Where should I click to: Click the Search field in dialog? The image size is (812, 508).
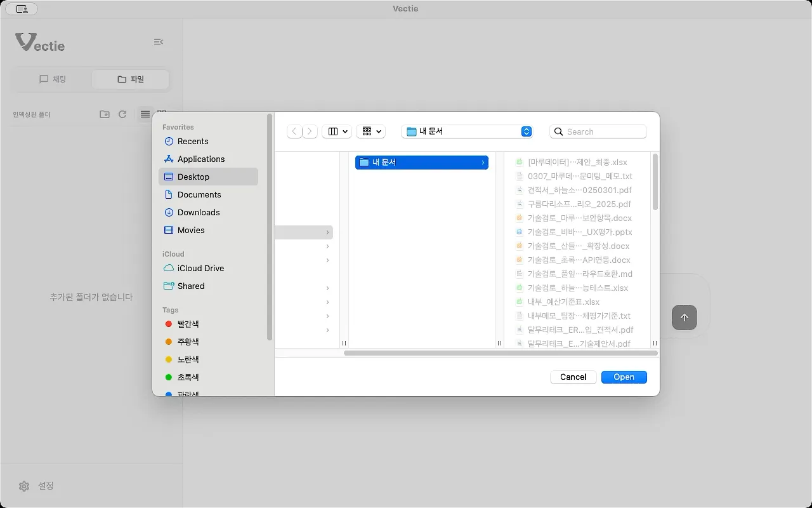(598, 131)
